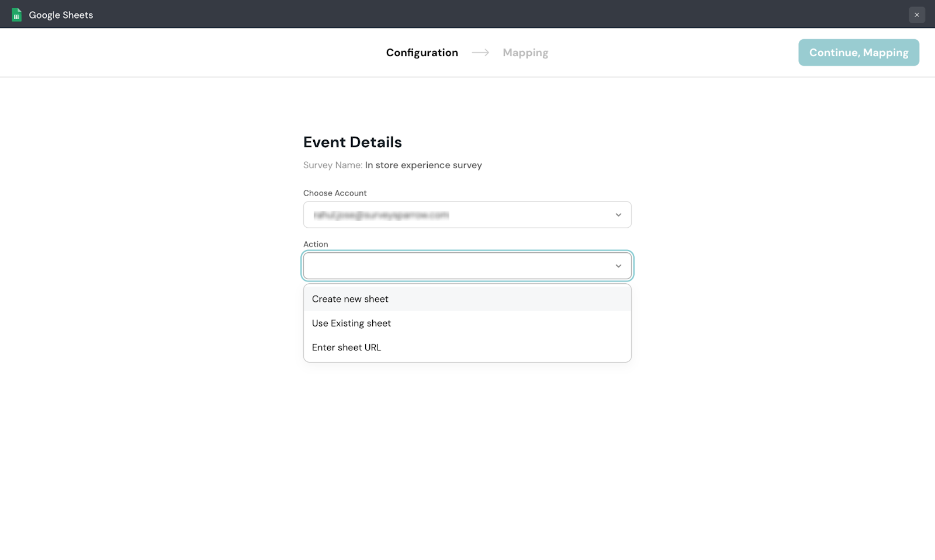
Task: Go to the Mapping step tab
Action: click(x=525, y=53)
